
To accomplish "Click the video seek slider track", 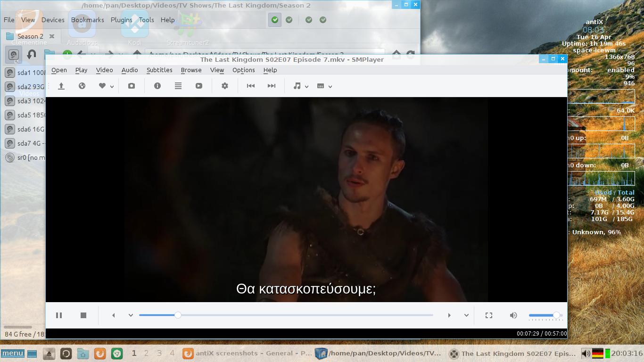I will 286,315.
